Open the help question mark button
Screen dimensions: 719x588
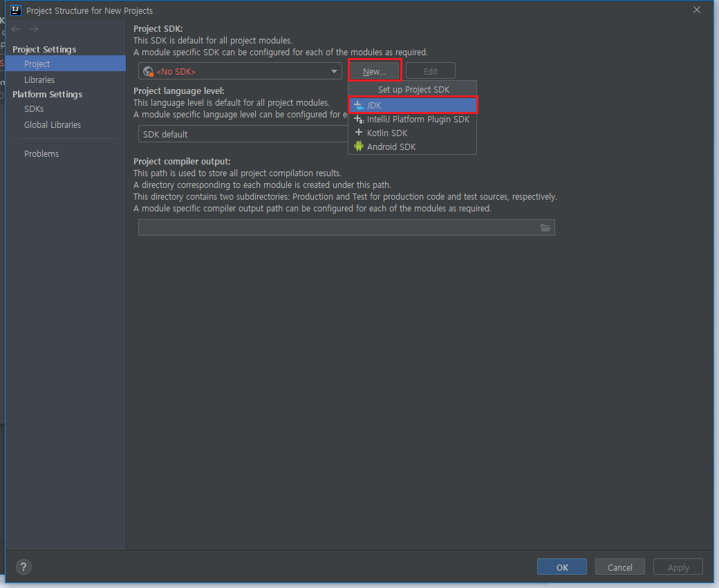point(24,567)
